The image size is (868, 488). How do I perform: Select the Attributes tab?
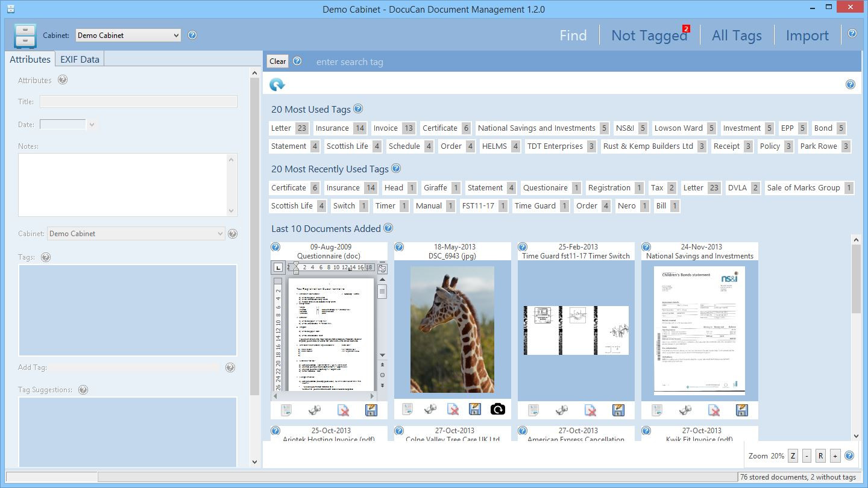pos(30,59)
